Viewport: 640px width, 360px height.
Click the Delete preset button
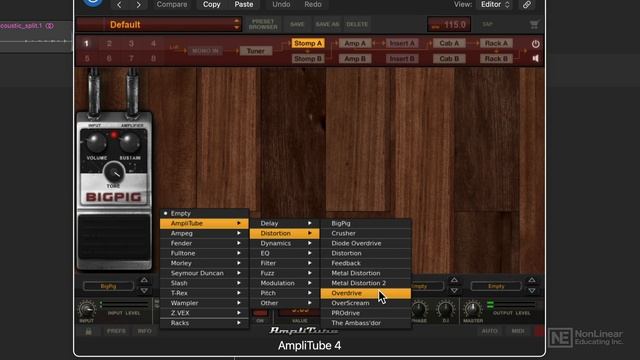tap(357, 24)
